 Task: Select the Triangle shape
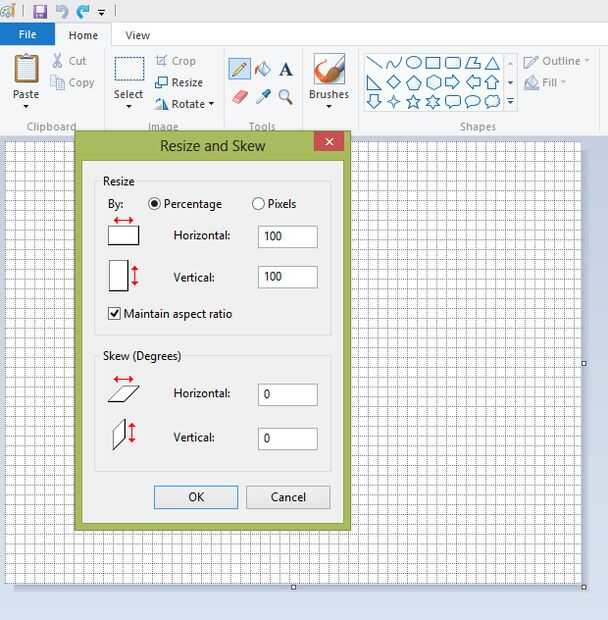coord(492,62)
